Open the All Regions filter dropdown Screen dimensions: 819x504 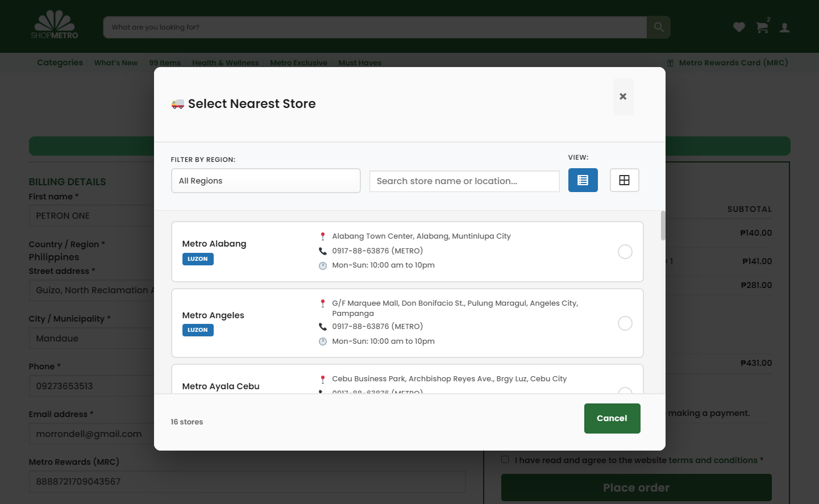(266, 181)
